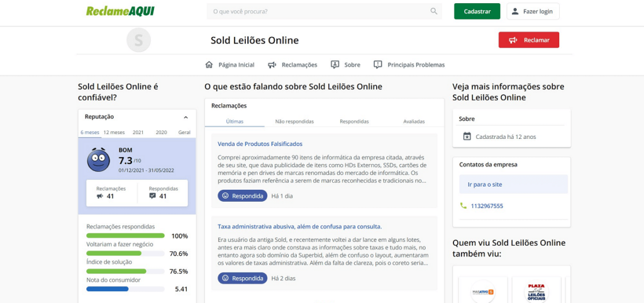Click the Sobre menu icon
Screen dimensions: 644x303
335,65
